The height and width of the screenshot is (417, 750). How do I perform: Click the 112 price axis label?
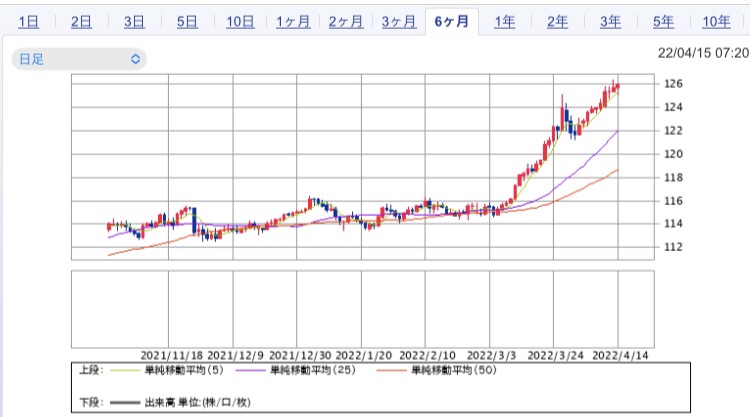[x=673, y=247]
